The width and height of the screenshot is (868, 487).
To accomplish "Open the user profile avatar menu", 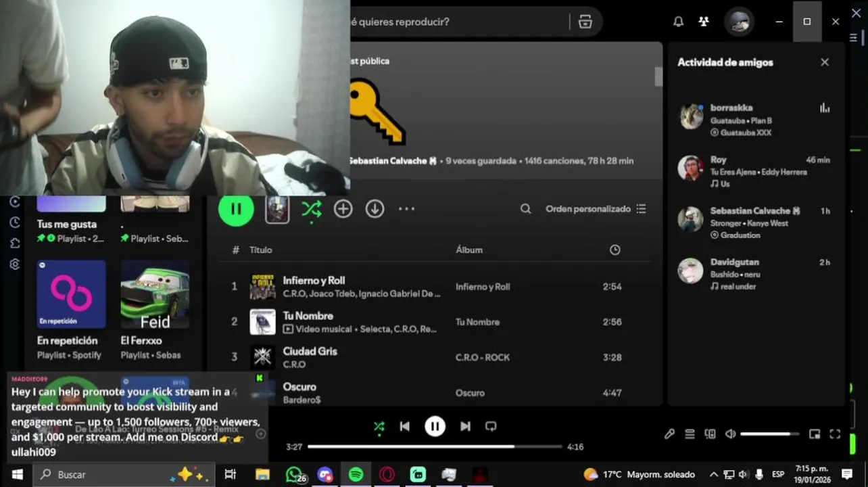I will pyautogui.click(x=739, y=22).
